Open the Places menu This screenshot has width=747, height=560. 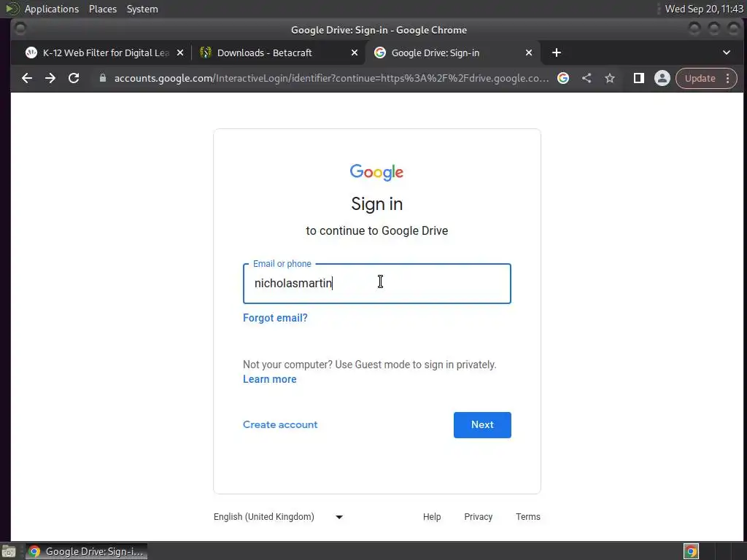click(x=103, y=9)
